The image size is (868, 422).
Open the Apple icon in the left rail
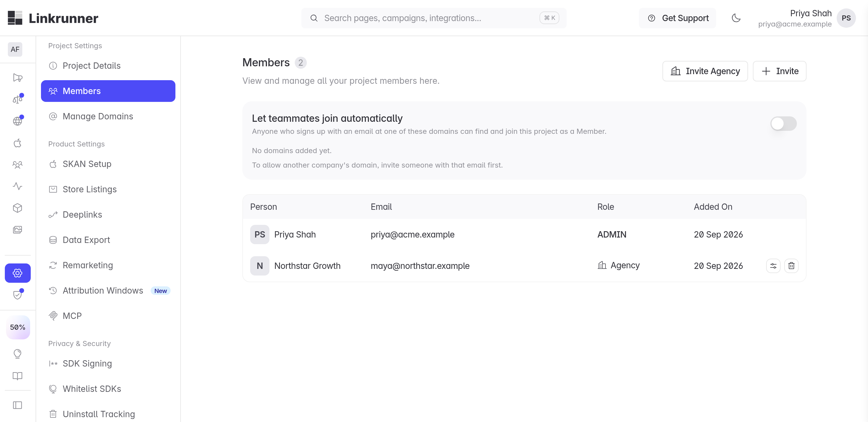coord(17,143)
